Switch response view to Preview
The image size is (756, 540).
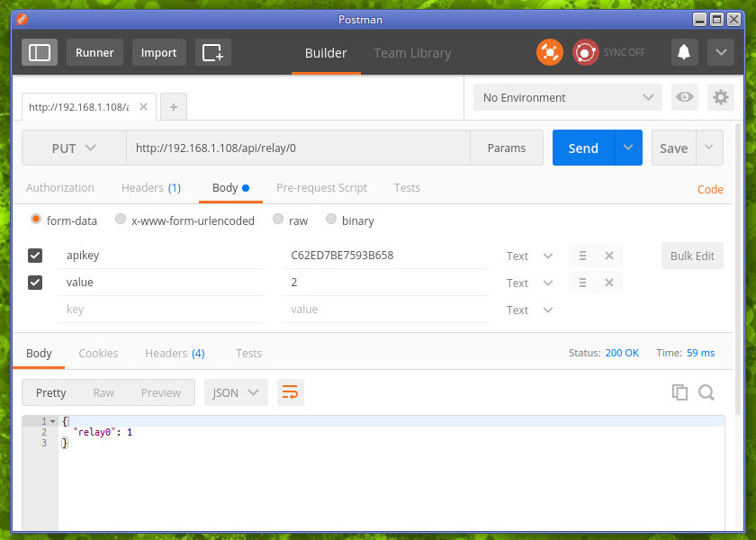click(x=161, y=392)
